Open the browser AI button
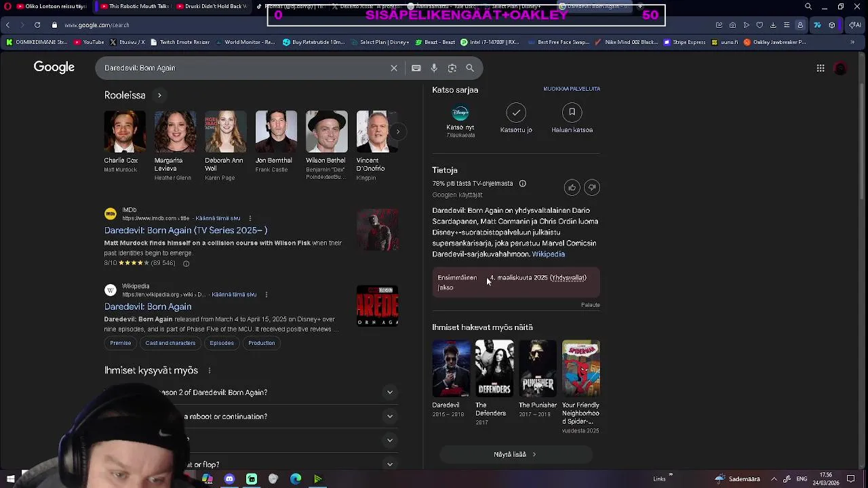 point(854,25)
